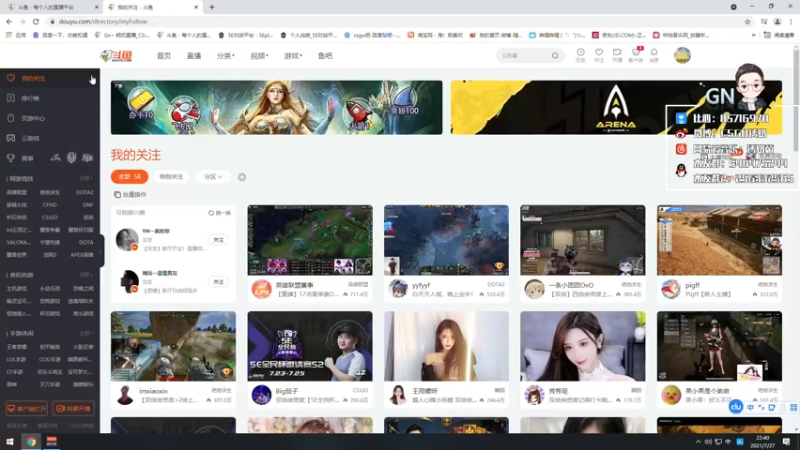Click the 我要开播 button in sidebar
The height and width of the screenshot is (450, 800).
[73, 409]
